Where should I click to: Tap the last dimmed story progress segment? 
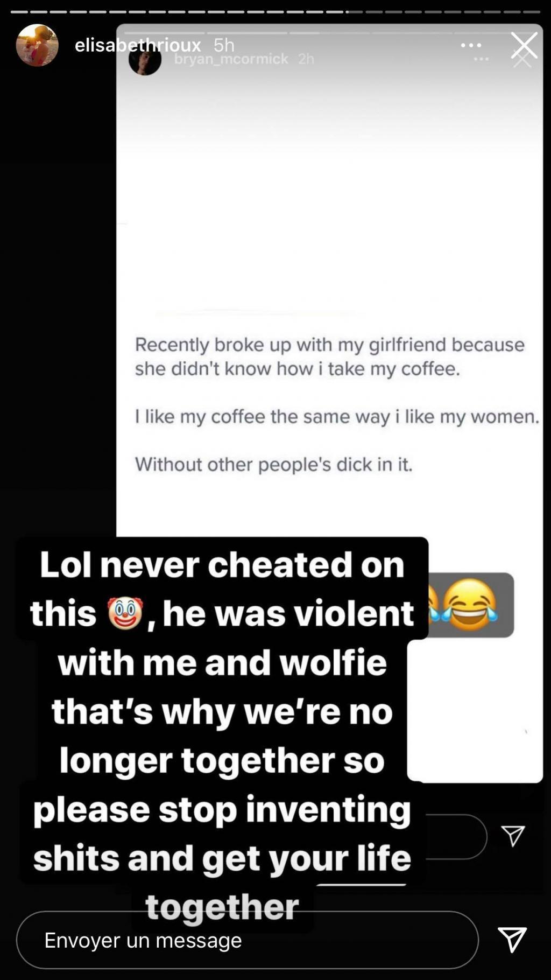point(532,11)
